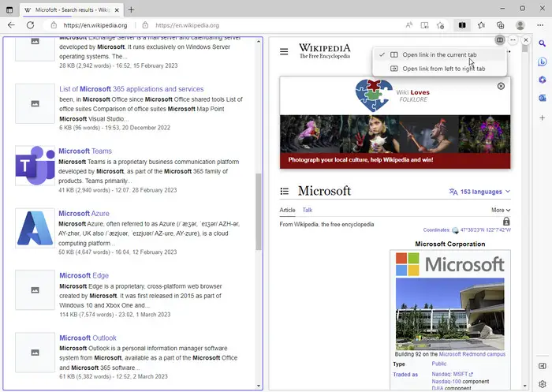Viewport: 552px width, 392px height.
Task: Open right pane more options ellipsis
Action: click(513, 39)
